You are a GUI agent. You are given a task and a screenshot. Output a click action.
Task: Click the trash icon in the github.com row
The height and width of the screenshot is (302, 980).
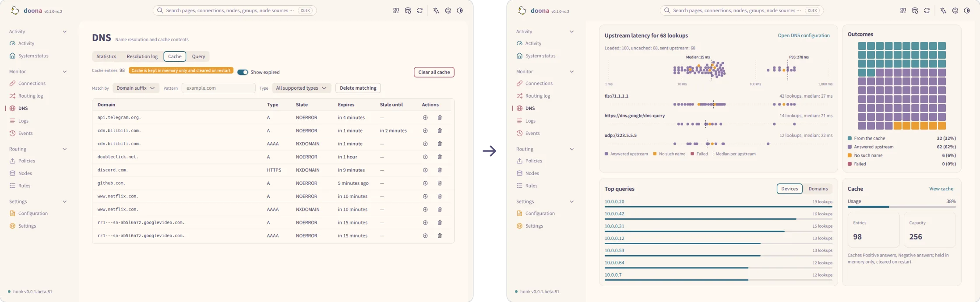pyautogui.click(x=440, y=183)
